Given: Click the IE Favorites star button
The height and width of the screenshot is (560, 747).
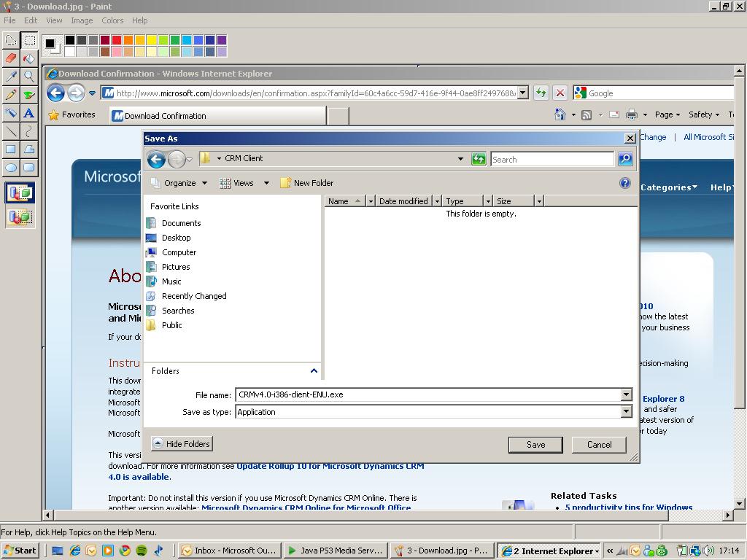Looking at the screenshot, I should [x=72, y=114].
